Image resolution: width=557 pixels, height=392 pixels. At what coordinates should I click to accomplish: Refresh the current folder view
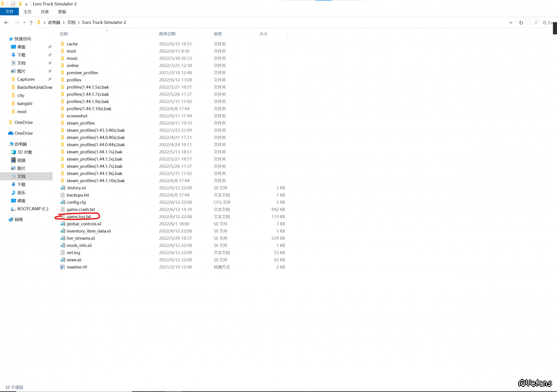521,23
